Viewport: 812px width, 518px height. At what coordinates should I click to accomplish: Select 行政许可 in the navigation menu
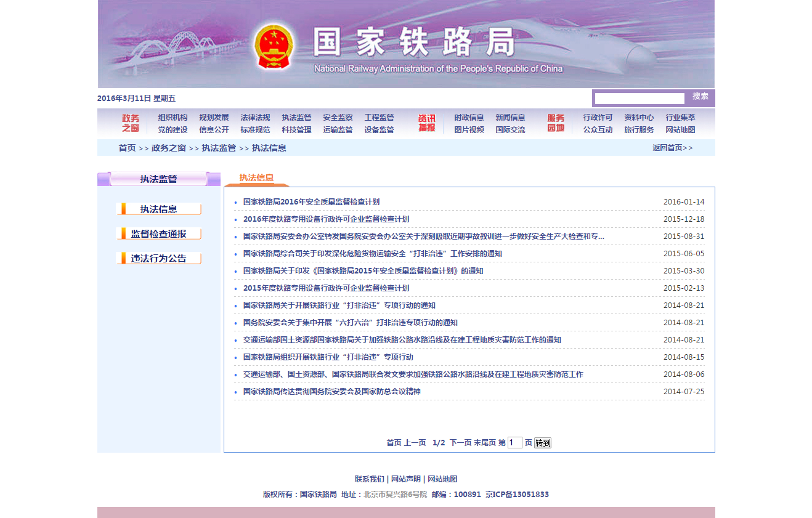(598, 118)
